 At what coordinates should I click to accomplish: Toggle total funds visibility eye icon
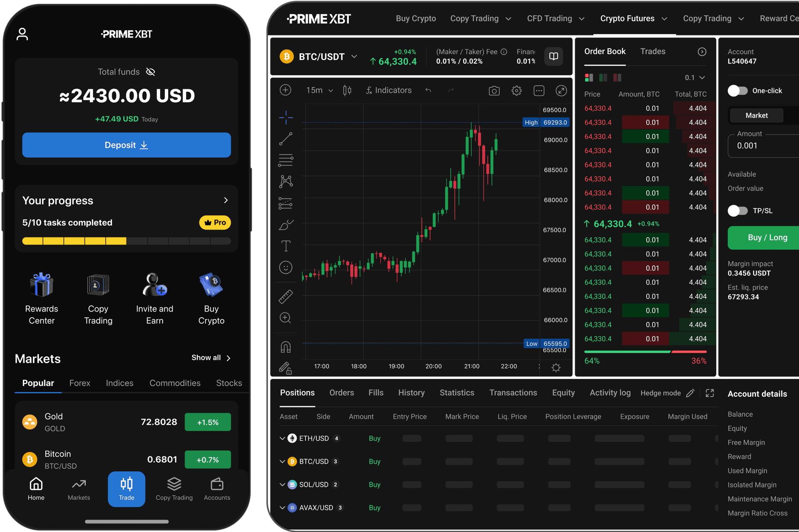(151, 72)
